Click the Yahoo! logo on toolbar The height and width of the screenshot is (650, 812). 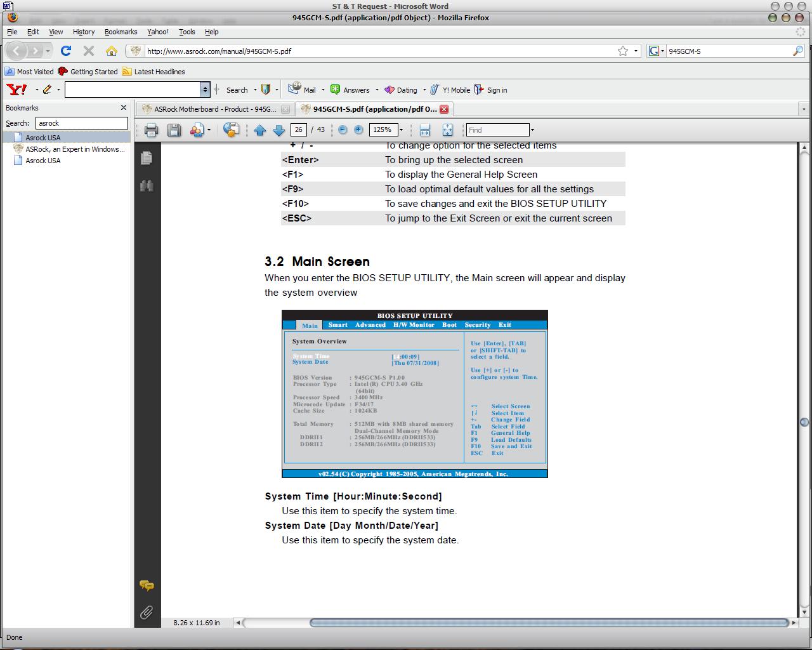pyautogui.click(x=17, y=90)
